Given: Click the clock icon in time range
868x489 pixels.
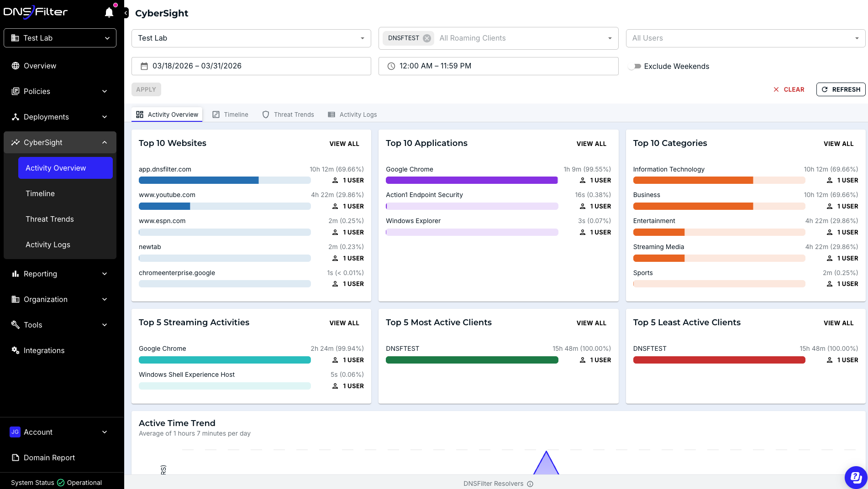Looking at the screenshot, I should tap(391, 66).
